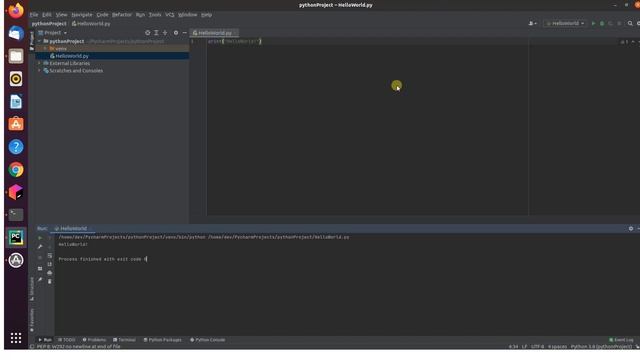Viewport: 640px width, 360px height.
Task: Click the 4 spaces indent status entry
Action: click(x=557, y=347)
